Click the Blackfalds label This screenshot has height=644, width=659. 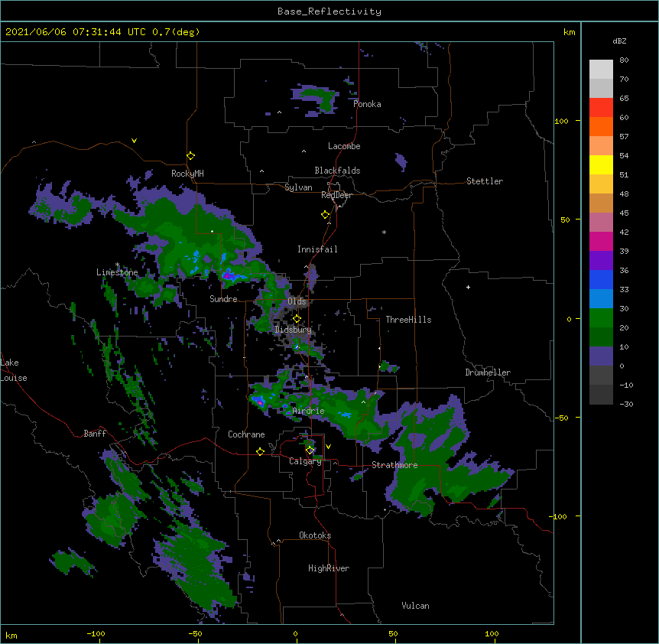337,171
